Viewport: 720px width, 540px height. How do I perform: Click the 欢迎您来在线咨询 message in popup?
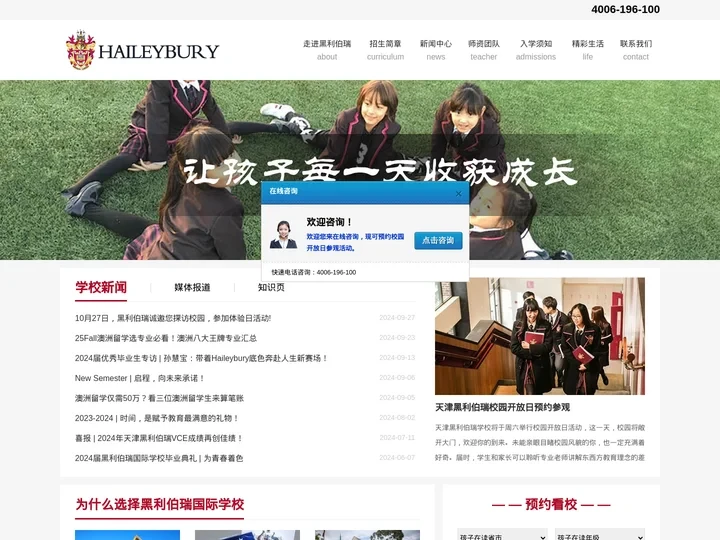tap(355, 242)
